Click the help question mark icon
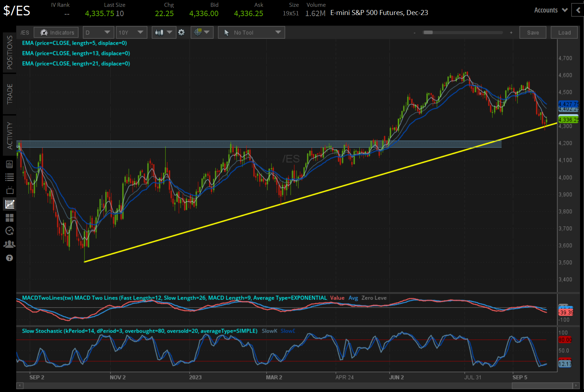Viewport: 584px width, 392px height. tap(10, 258)
